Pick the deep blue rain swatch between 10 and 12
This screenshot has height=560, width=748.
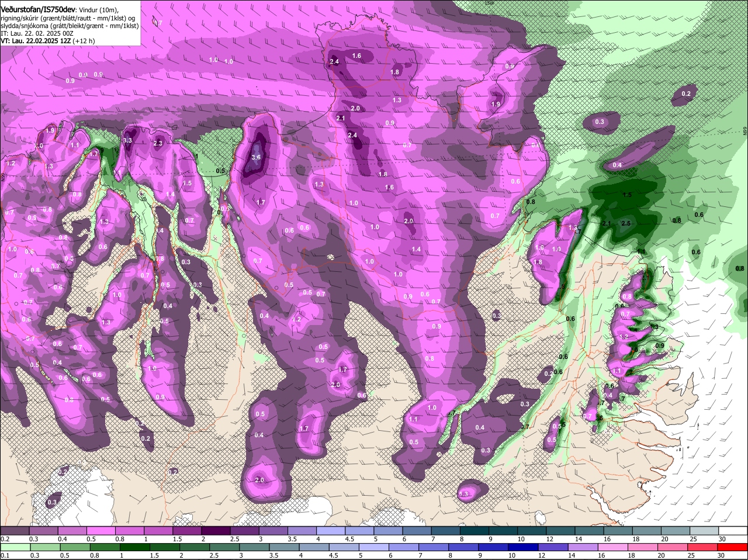[524, 547]
